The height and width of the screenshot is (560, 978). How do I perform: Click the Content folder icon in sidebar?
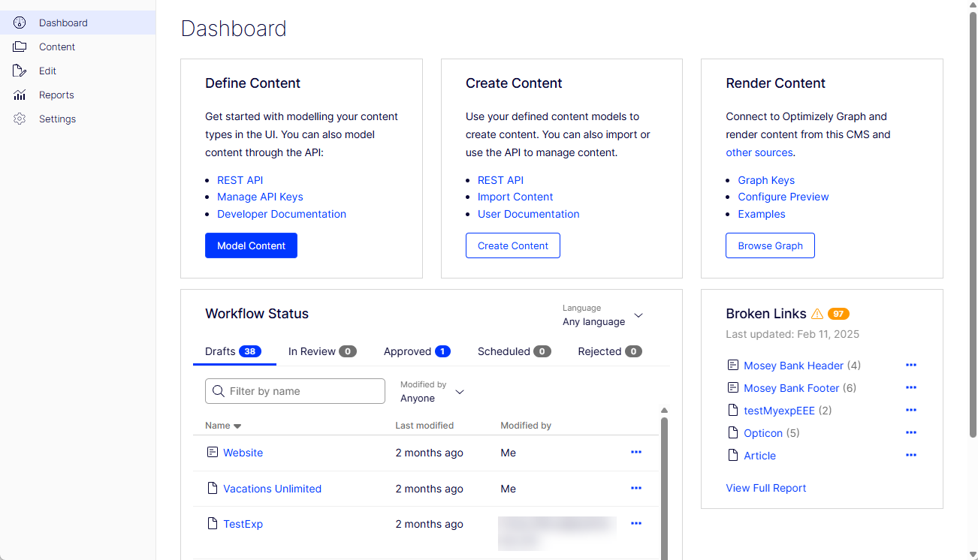click(x=20, y=47)
